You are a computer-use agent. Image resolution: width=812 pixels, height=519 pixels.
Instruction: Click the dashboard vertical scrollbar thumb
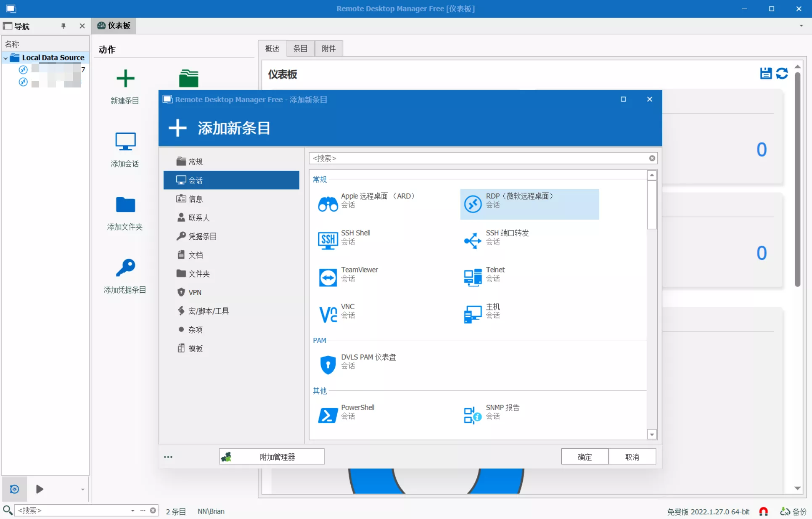pos(797,180)
